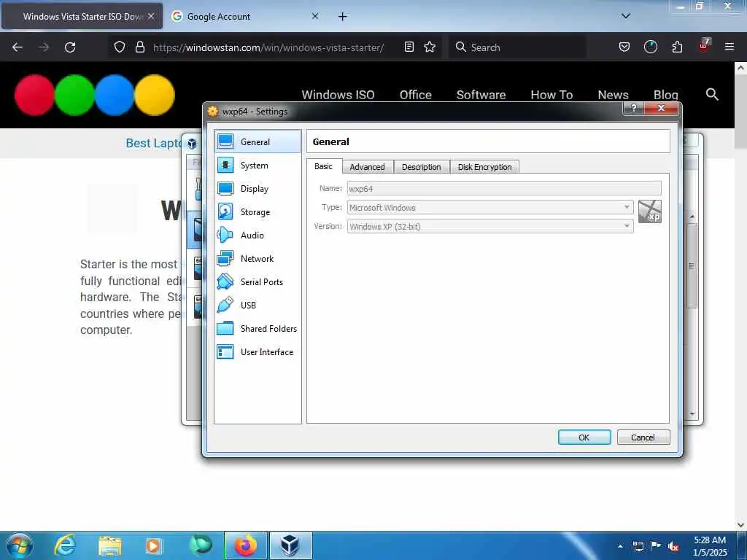Viewport: 747px width, 560px height.
Task: Open the Audio speaker icon in settings
Action: [225, 235]
